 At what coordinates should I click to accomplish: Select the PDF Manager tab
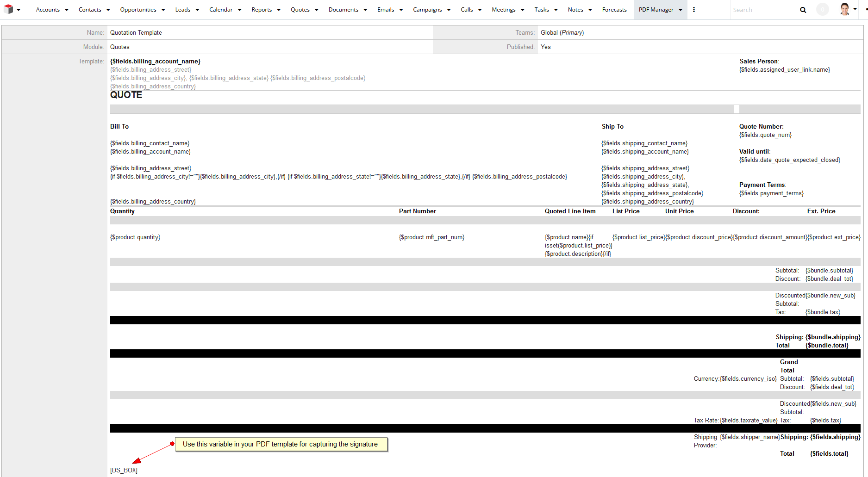click(x=656, y=10)
